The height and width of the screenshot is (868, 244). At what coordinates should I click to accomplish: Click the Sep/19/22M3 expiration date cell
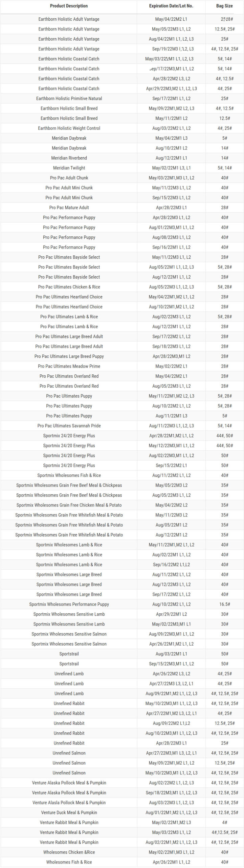(x=171, y=49)
